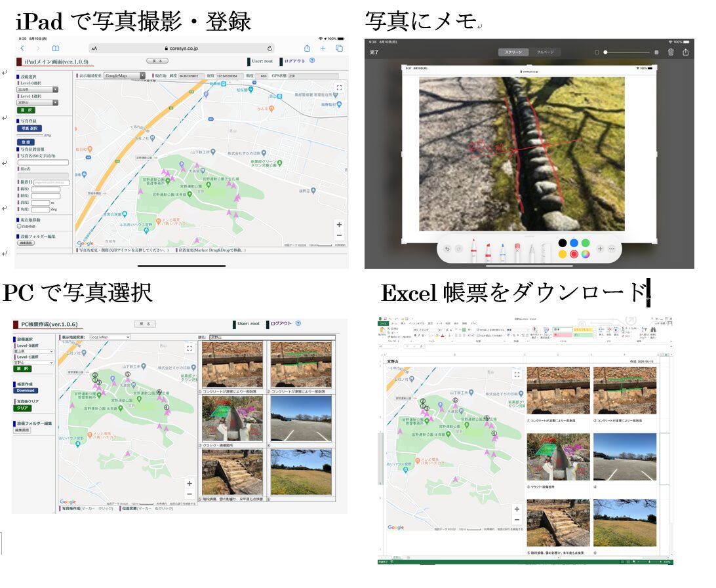This screenshot has height=588, width=716.
Task: Pick the green color swatch in markup toolbar
Action: 586,243
